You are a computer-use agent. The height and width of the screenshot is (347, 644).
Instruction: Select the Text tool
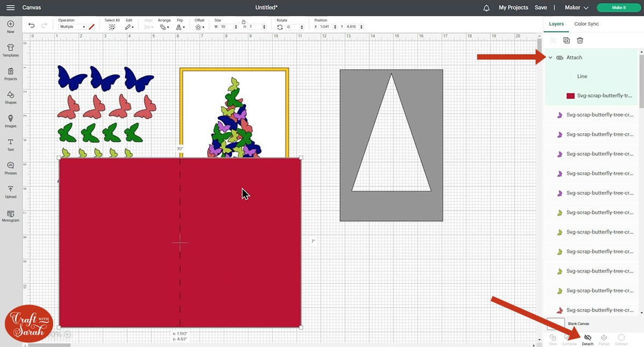[10, 144]
